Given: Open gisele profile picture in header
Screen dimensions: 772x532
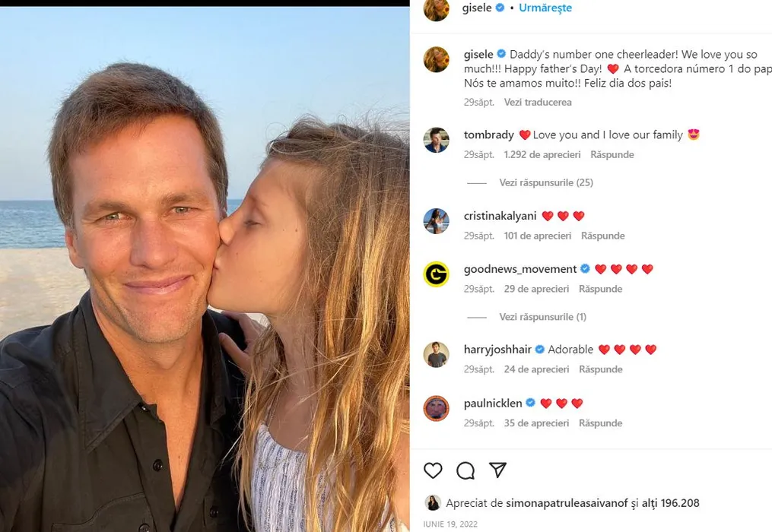Looking at the screenshot, I should (436, 8).
